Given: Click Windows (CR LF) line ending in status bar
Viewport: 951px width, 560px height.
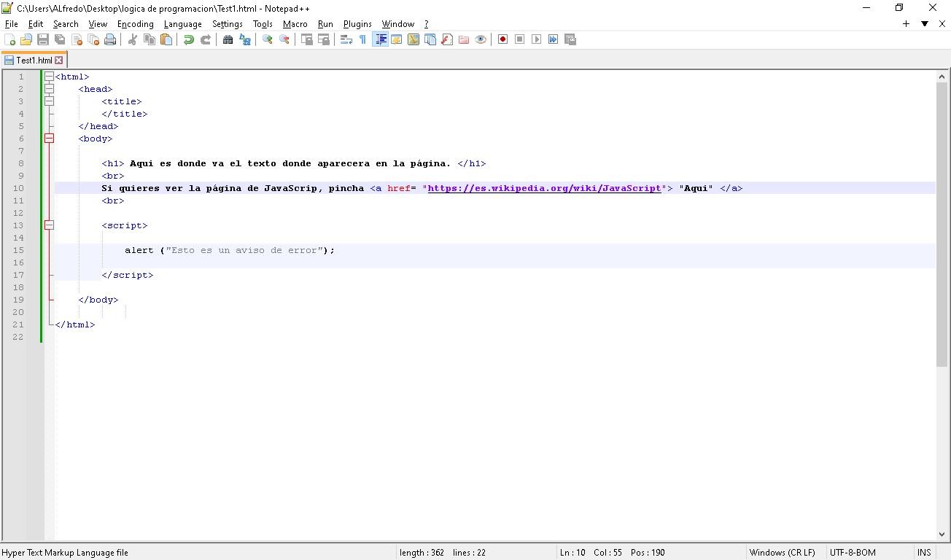Looking at the screenshot, I should pos(782,553).
